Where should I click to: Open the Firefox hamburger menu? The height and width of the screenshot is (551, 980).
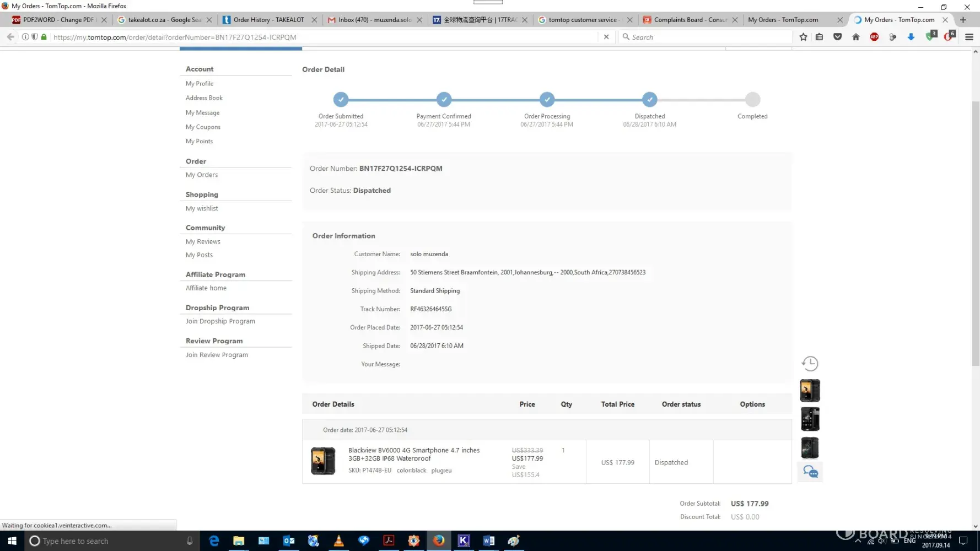tap(969, 37)
